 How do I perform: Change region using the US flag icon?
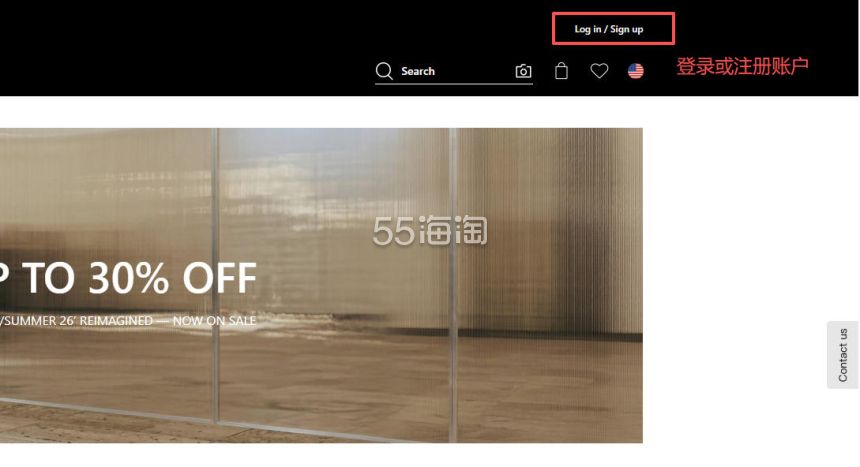[636, 71]
